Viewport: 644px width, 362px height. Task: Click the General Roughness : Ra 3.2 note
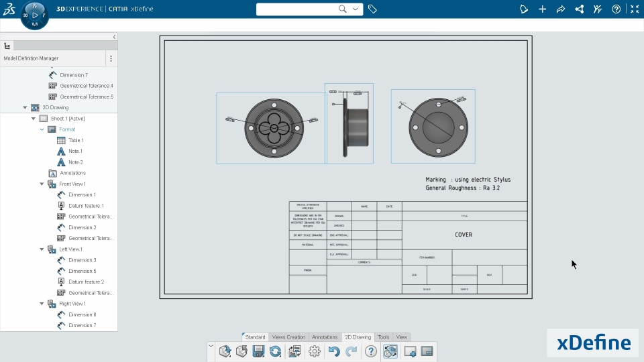462,188
